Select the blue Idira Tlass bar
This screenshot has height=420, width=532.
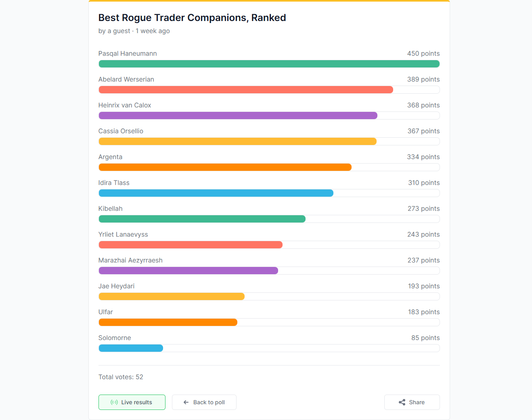(216, 193)
